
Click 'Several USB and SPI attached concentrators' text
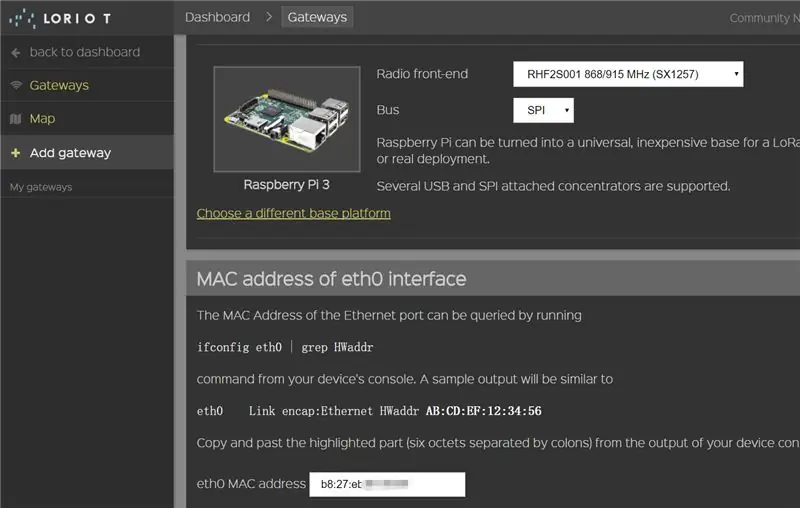(553, 186)
